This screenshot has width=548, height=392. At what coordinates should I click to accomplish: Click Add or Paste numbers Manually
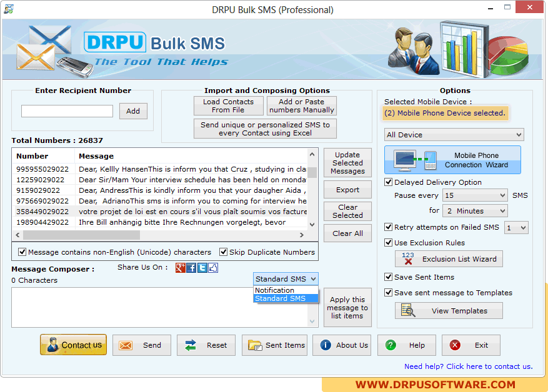[x=302, y=105]
